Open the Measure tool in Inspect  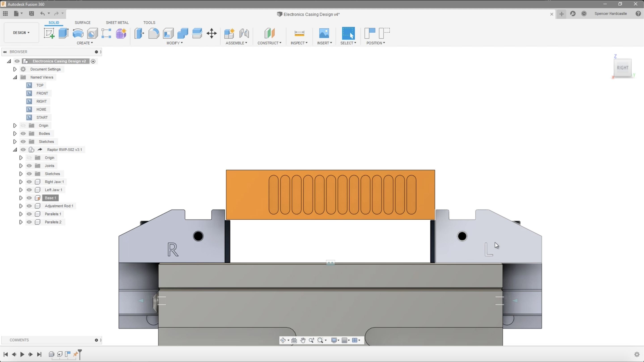tap(299, 33)
